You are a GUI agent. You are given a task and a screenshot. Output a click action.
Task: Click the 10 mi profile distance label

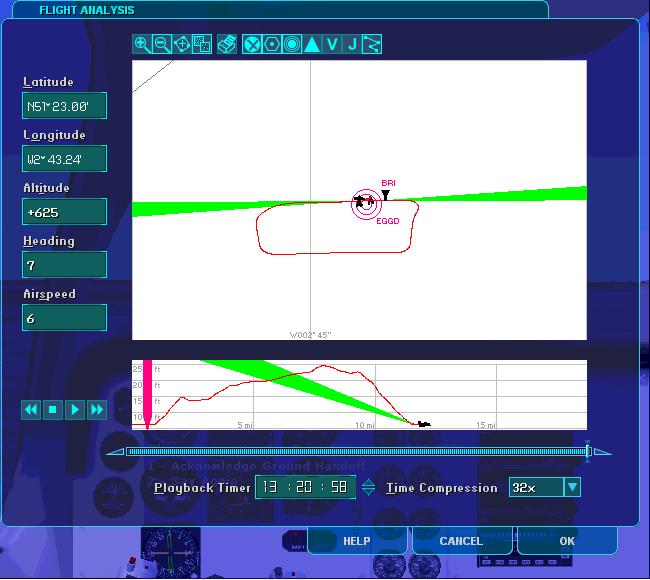click(x=365, y=425)
